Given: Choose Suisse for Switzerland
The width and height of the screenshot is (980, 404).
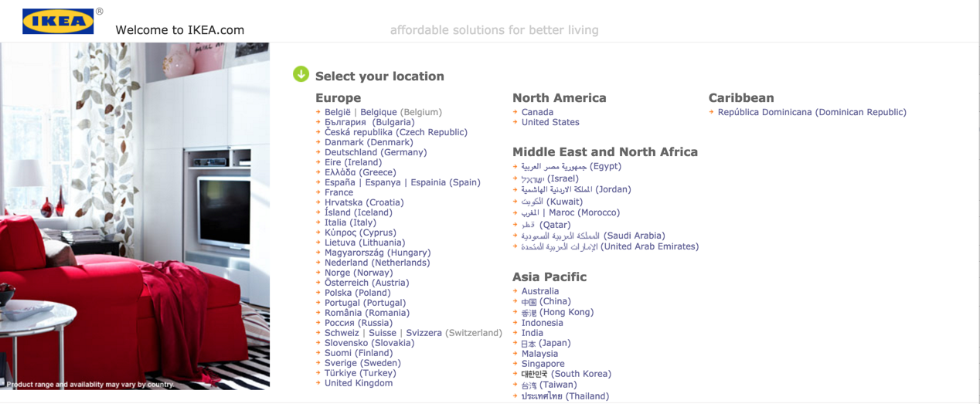Looking at the screenshot, I should pos(383,333).
